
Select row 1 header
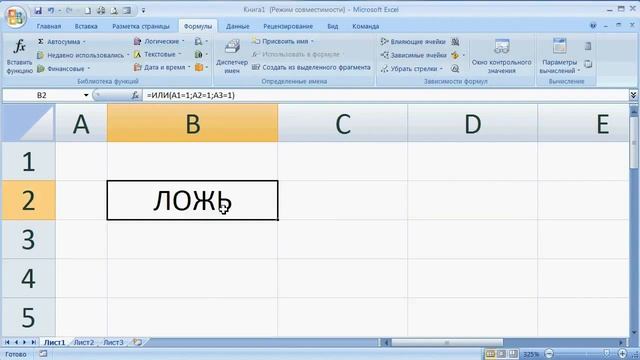click(x=28, y=161)
